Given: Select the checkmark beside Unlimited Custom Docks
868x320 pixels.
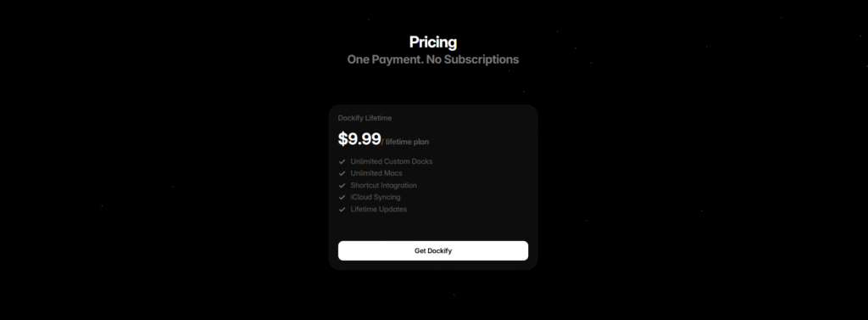Looking at the screenshot, I should [342, 162].
